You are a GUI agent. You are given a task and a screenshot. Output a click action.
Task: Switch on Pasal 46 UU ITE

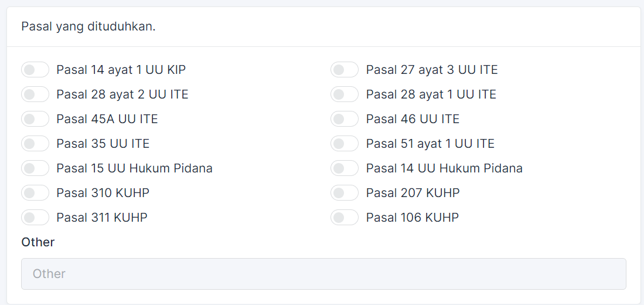(345, 119)
